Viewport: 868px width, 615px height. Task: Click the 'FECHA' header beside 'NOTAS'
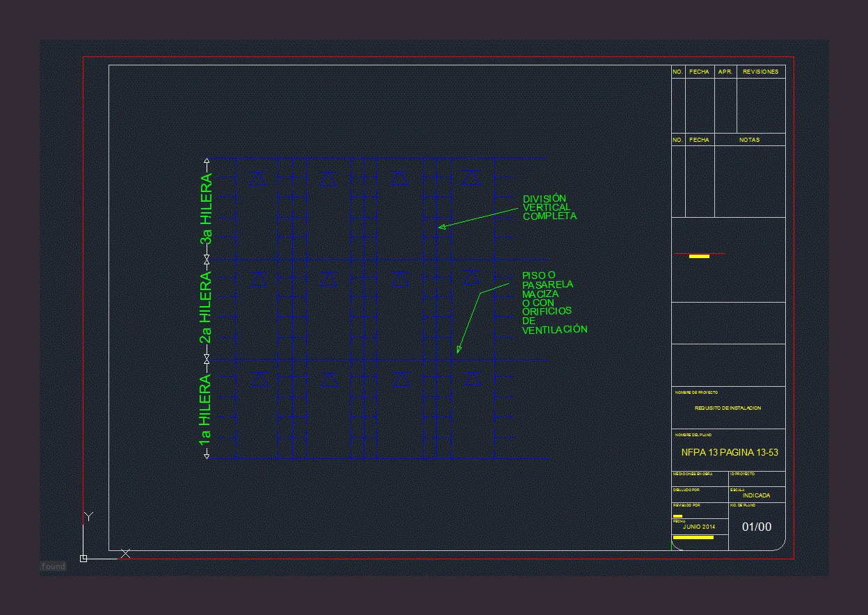(700, 140)
